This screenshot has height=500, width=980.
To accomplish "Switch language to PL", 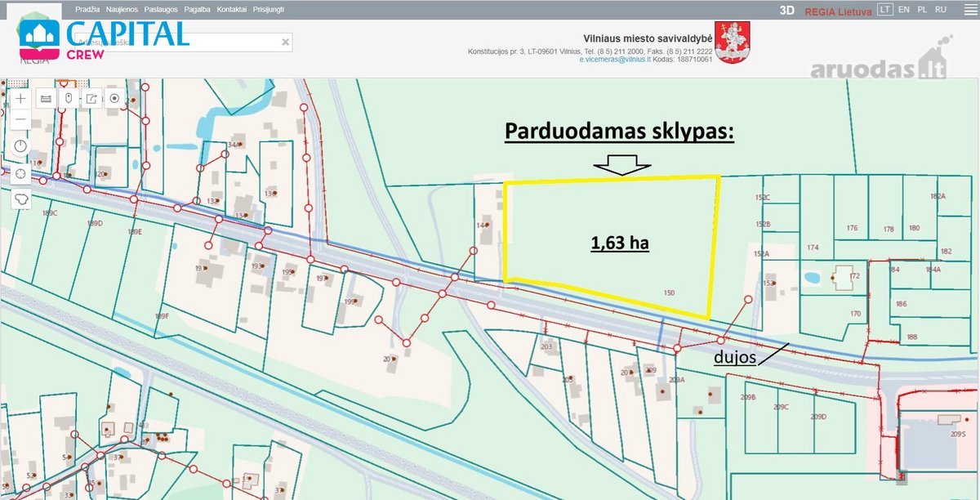I will [922, 10].
